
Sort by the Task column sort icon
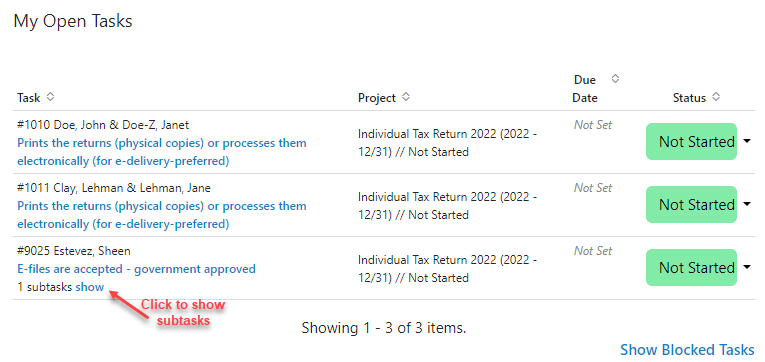pos(50,97)
